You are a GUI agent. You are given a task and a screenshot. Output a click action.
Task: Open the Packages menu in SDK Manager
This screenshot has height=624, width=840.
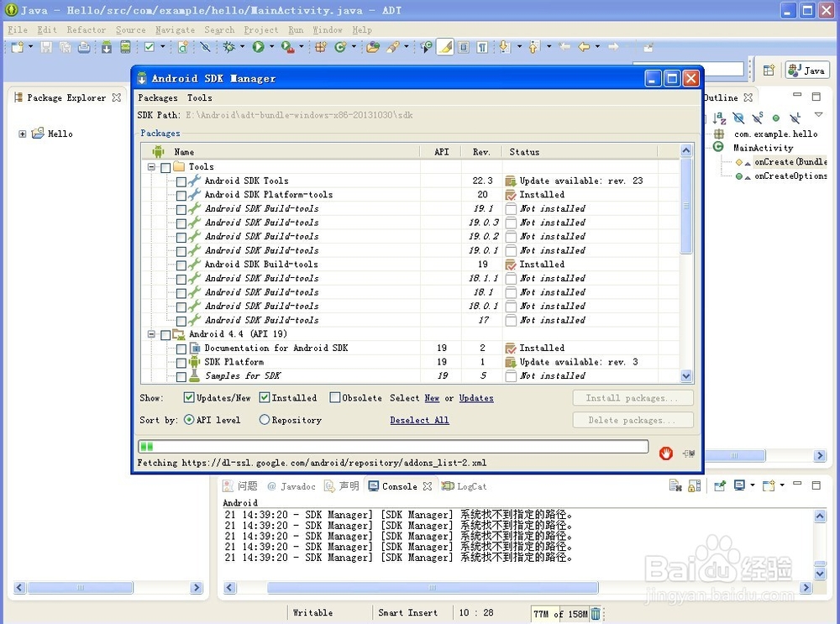(x=158, y=97)
